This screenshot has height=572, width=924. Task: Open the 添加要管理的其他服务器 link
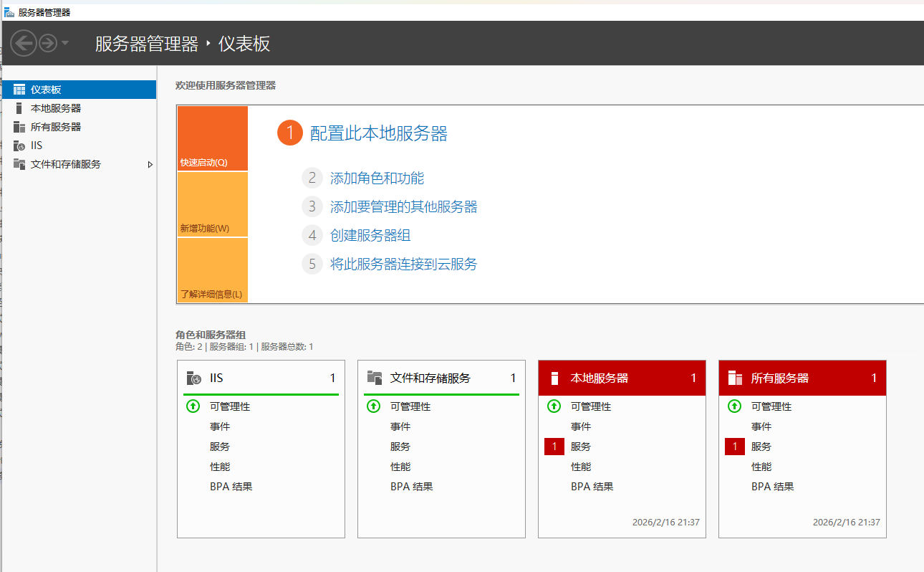403,207
